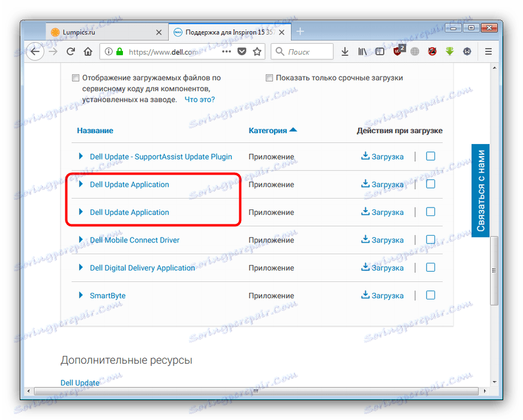Click download icon for Dell Mobile Connect Driver
This screenshot has width=523, height=420.
tap(365, 239)
